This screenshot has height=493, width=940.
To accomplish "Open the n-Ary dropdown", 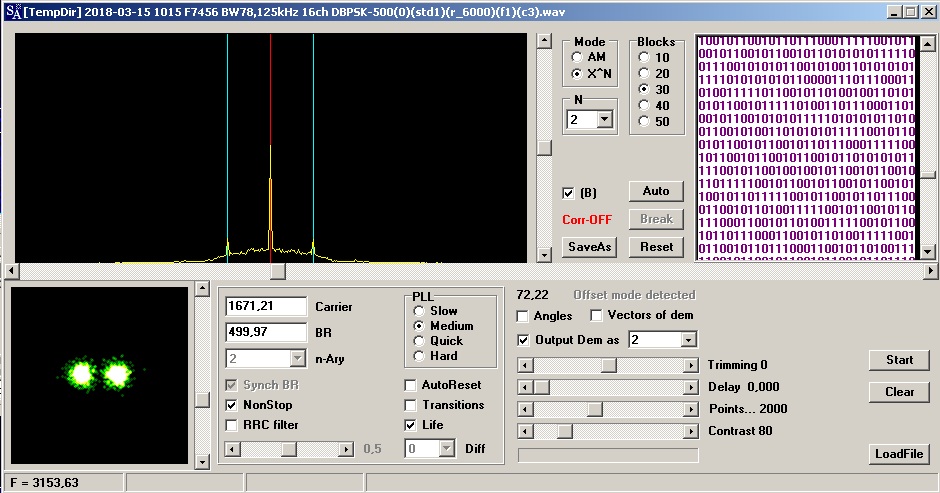I will [x=297, y=359].
